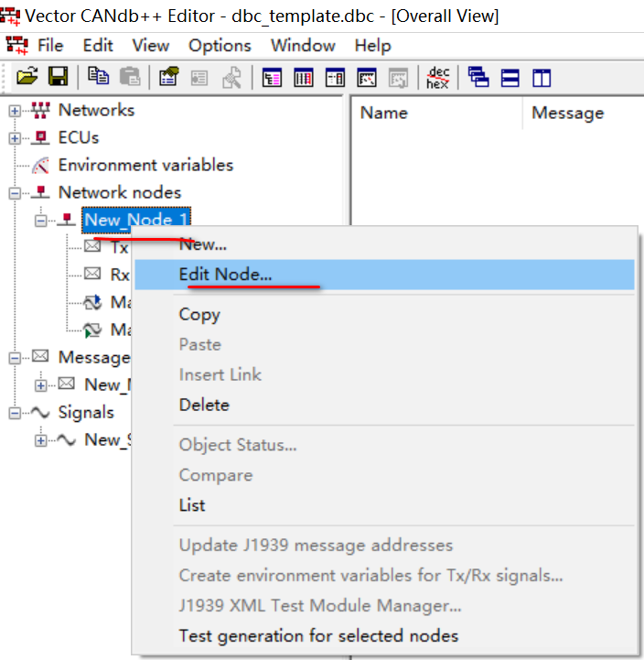Click the Messages envelope icon
This screenshot has width=644, height=660.
(x=41, y=356)
